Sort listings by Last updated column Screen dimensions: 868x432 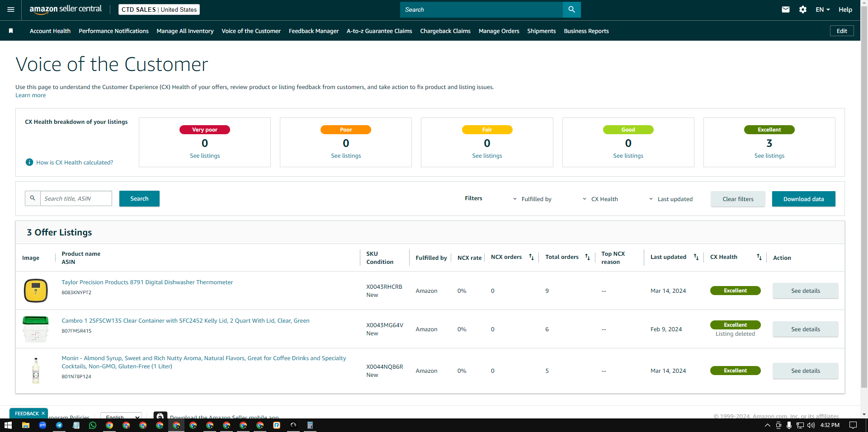(696, 257)
